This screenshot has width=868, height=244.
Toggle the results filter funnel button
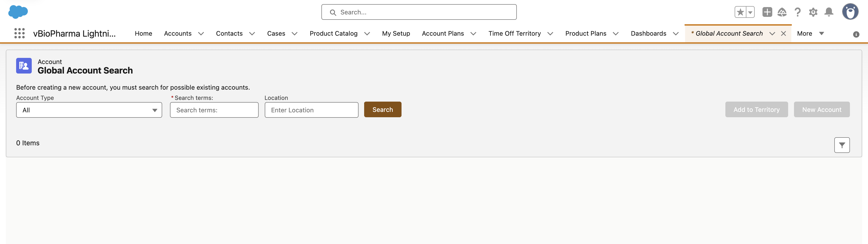841,145
